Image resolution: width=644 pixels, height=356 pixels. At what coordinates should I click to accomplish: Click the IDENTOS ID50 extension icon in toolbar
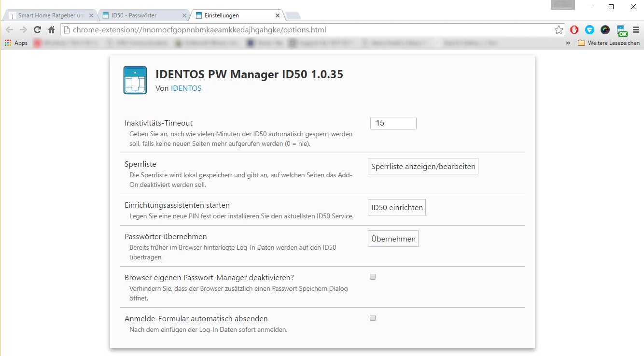622,30
